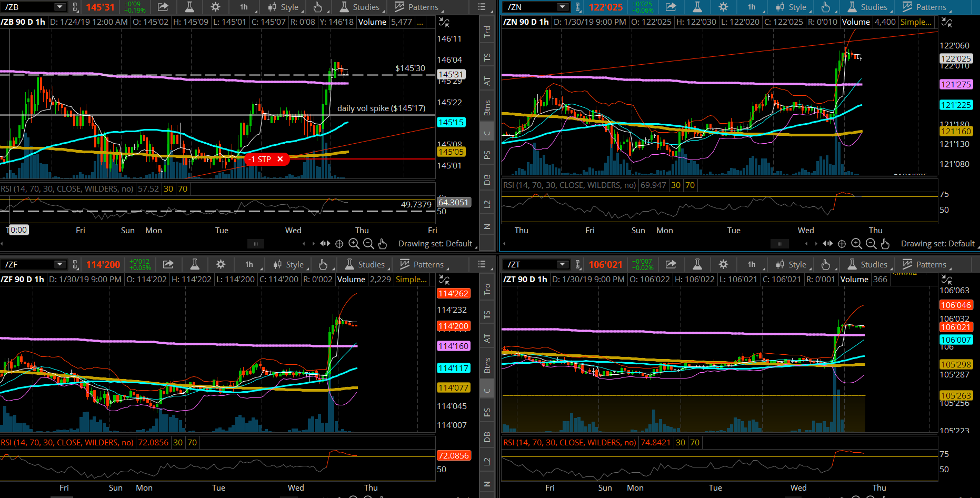Zoom in on the /ZB chart
The image size is (980, 498).
[x=354, y=244]
